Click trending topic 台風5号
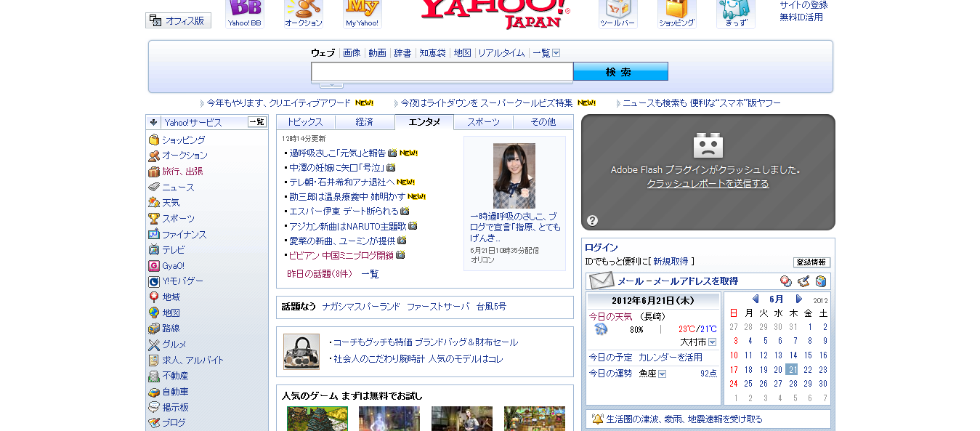 492,307
